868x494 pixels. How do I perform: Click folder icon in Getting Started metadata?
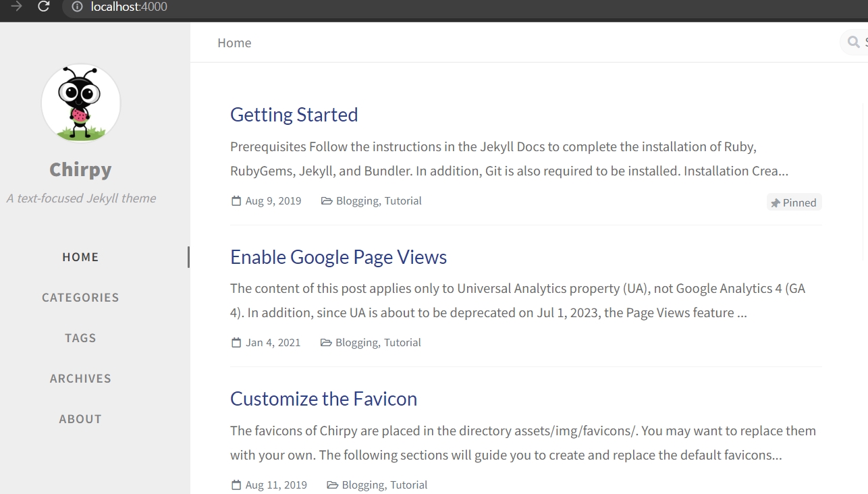tap(327, 201)
